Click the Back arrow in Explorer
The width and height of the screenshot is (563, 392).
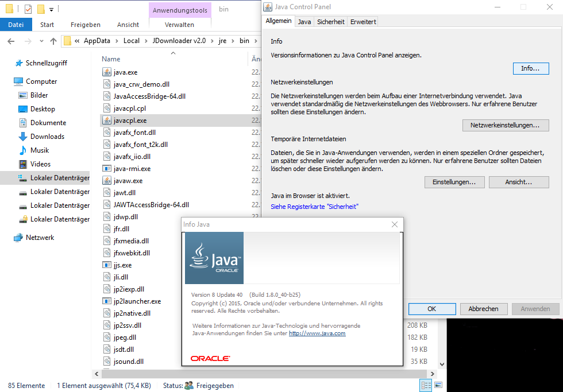(11, 41)
